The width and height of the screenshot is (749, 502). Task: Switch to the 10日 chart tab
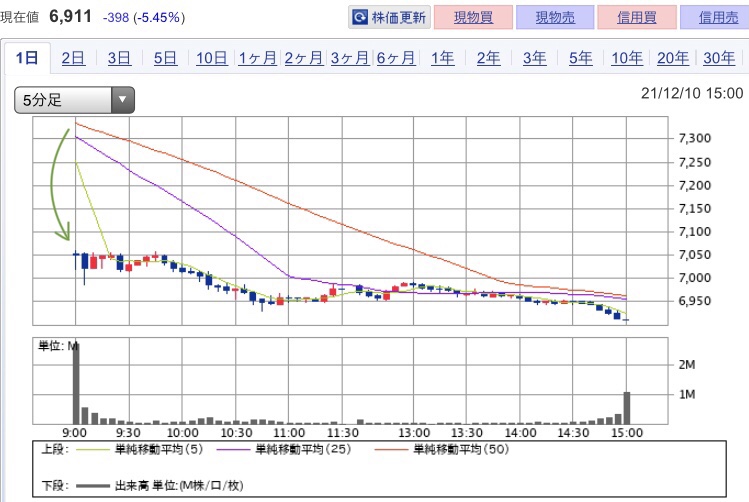click(x=212, y=58)
